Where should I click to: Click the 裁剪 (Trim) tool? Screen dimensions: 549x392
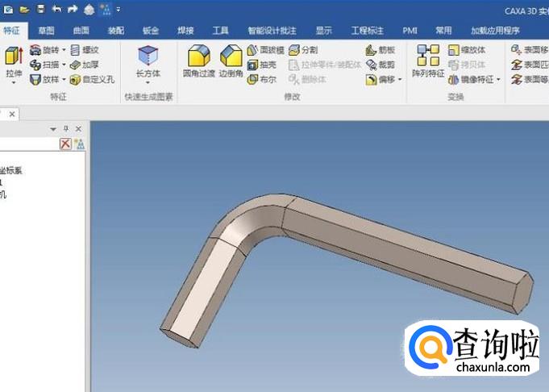click(x=381, y=65)
